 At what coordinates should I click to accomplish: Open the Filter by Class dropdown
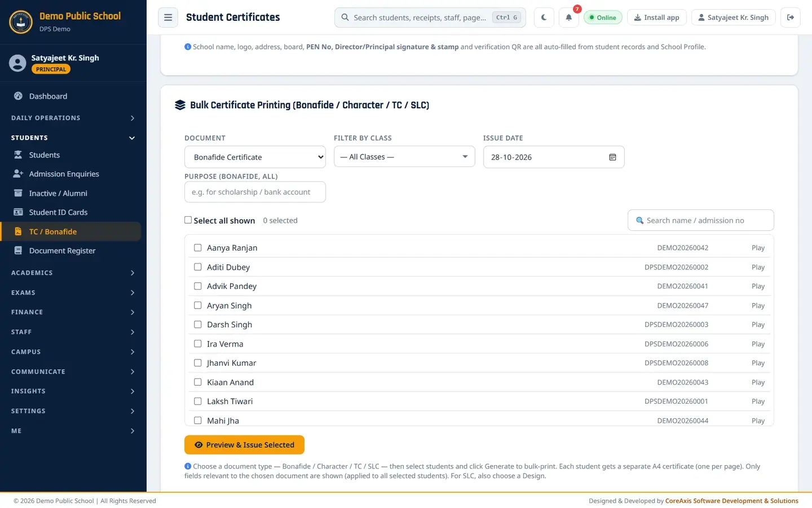coord(404,157)
